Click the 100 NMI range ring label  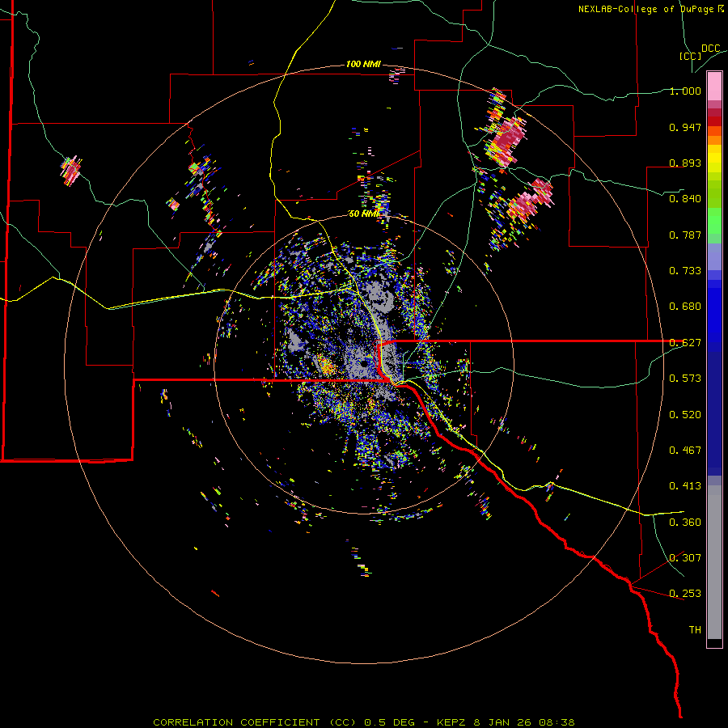(363, 64)
